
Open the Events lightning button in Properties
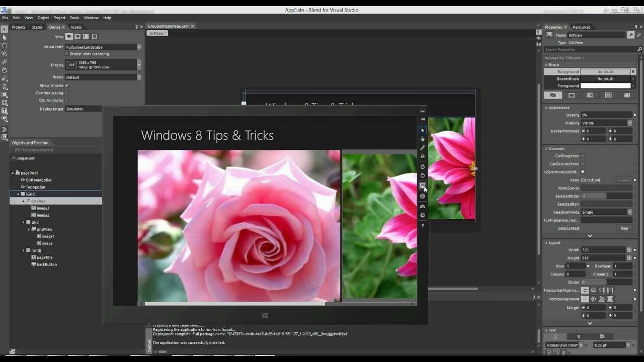click(x=639, y=35)
